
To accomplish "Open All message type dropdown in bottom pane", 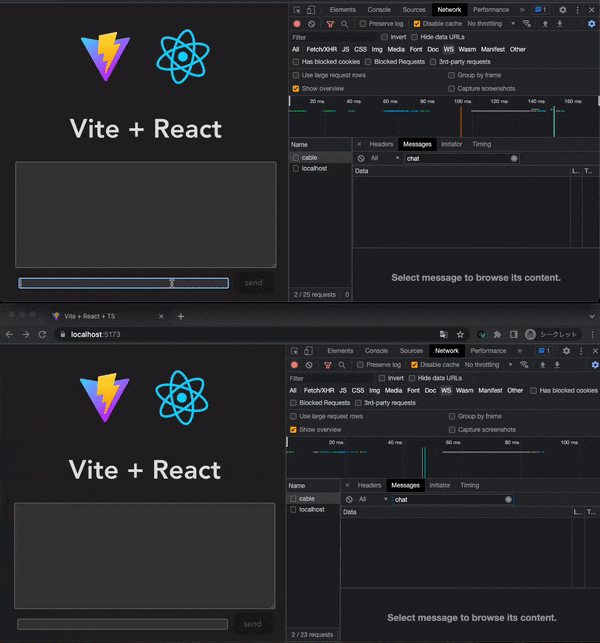I will [372, 499].
